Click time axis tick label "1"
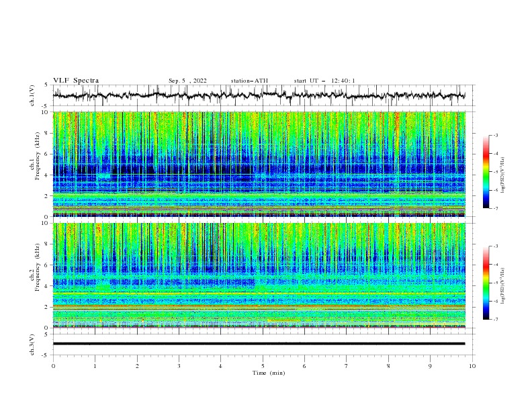 (95, 366)
